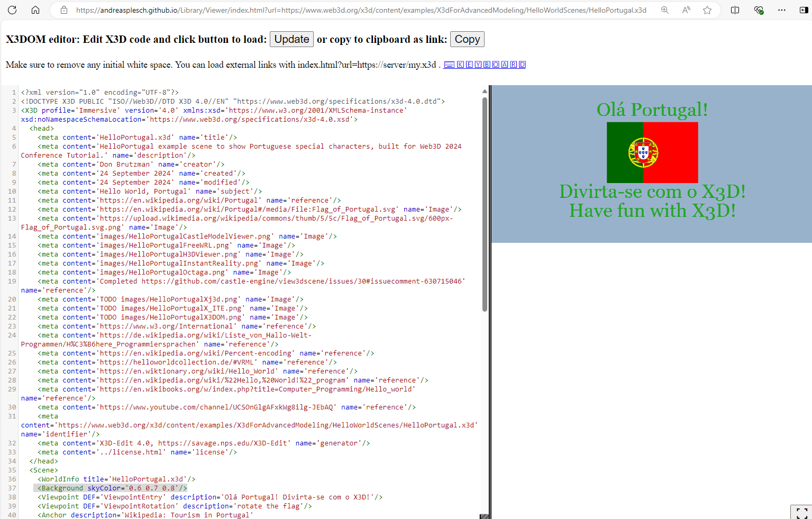This screenshot has width=812, height=519.
Task: Open split screen view icon
Action: point(735,10)
